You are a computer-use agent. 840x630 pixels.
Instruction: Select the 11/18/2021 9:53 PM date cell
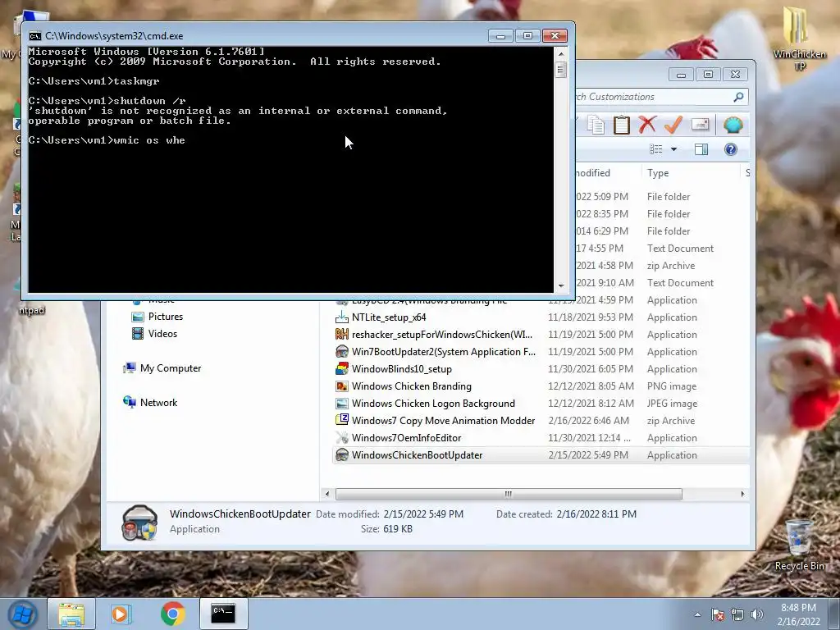[591, 317]
